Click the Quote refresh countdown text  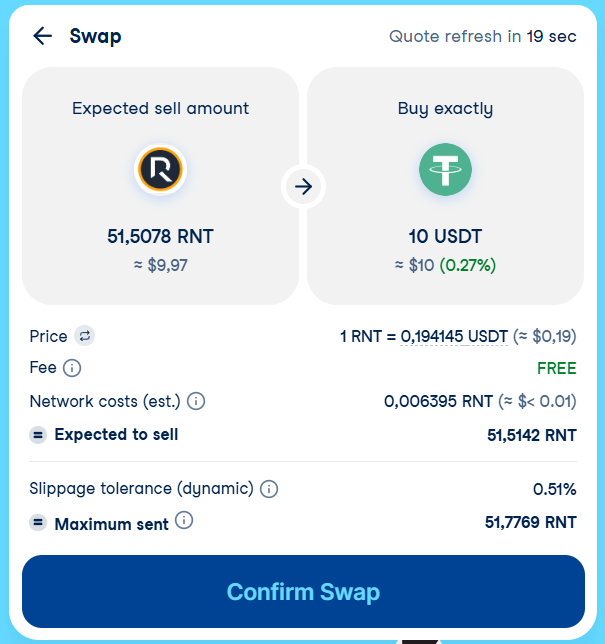coord(483,37)
